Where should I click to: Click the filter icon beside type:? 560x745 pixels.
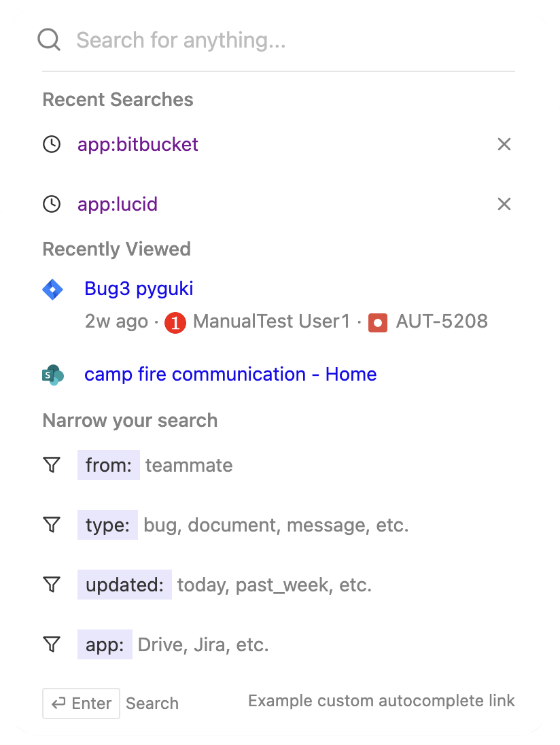(x=51, y=525)
